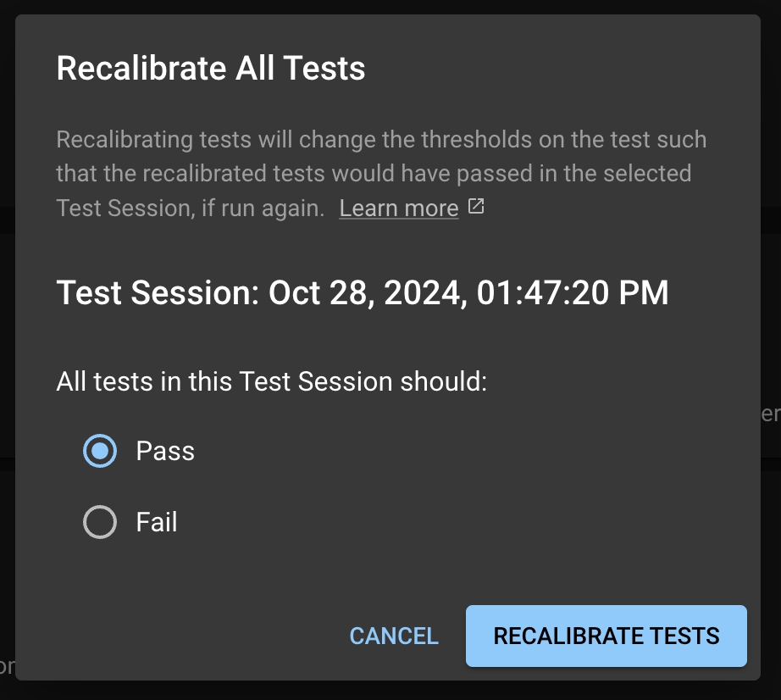Open the external link icon beside Learn more

point(476,207)
